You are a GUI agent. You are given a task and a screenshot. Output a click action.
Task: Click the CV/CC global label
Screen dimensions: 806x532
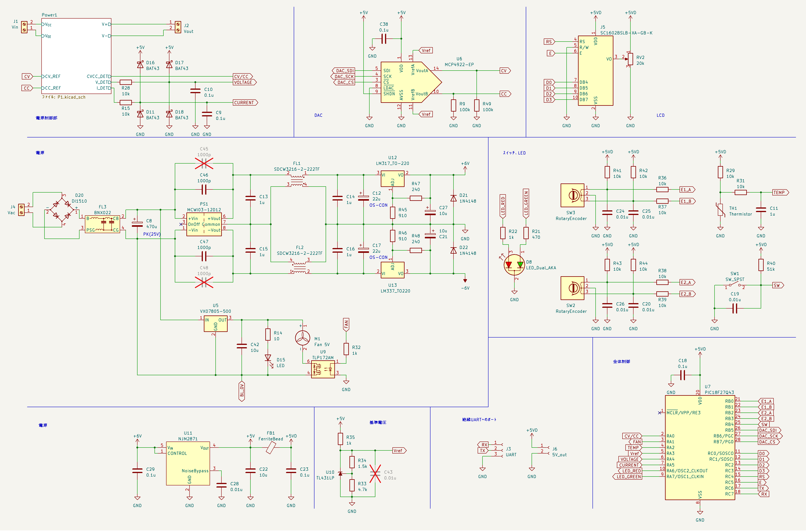243,76
